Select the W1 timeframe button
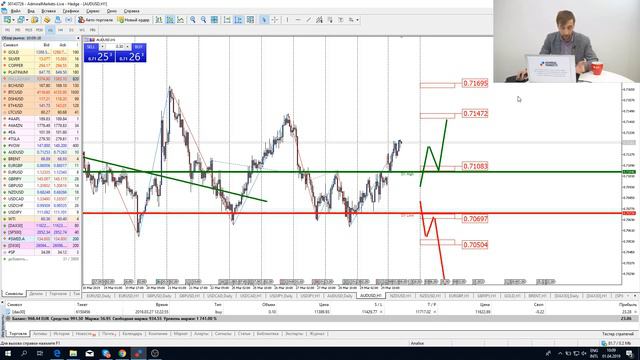 (82, 30)
